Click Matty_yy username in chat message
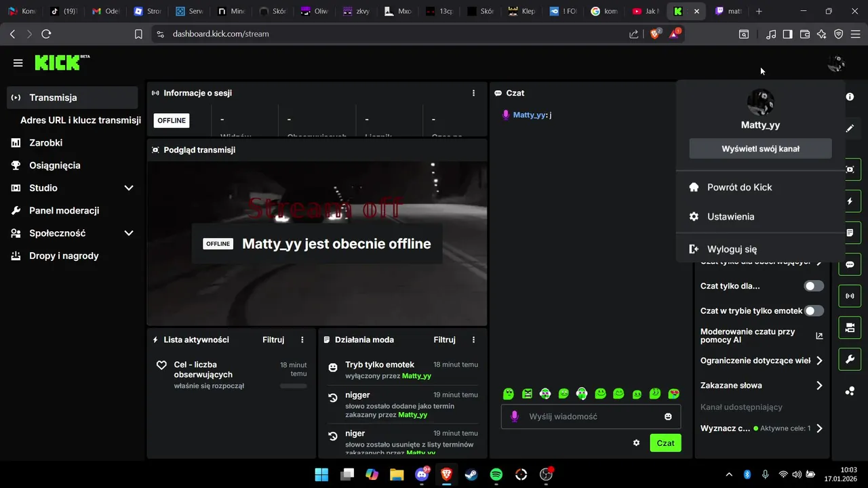Viewport: 868px width, 488px height. 529,115
